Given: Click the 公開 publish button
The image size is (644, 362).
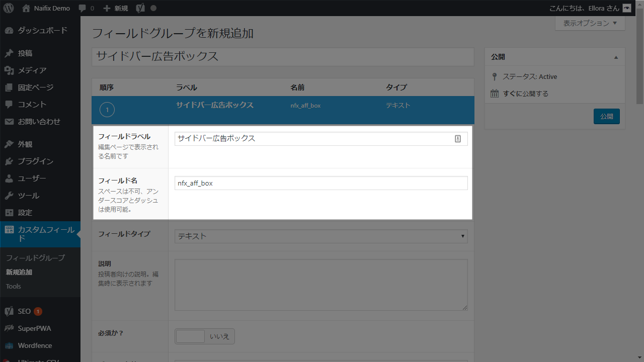Looking at the screenshot, I should (607, 116).
